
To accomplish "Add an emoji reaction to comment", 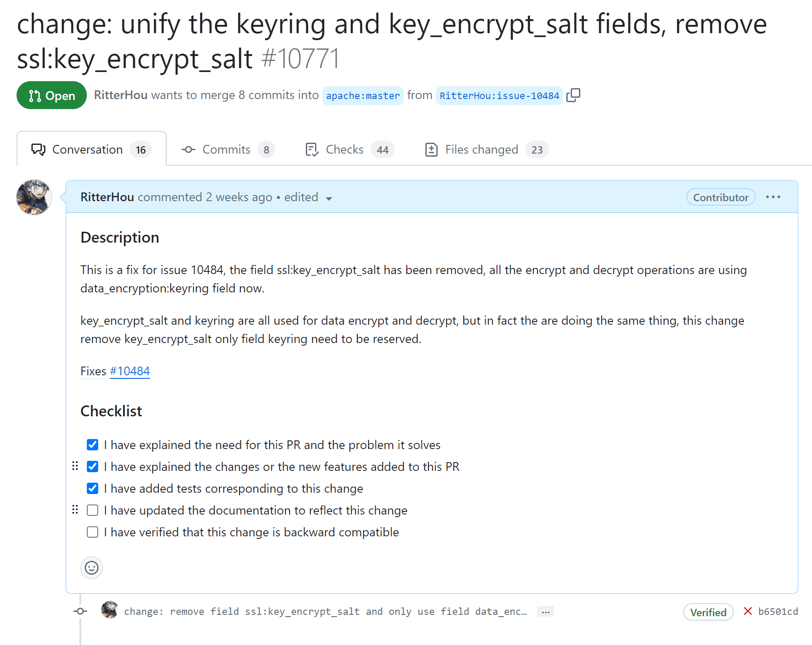I will (92, 568).
